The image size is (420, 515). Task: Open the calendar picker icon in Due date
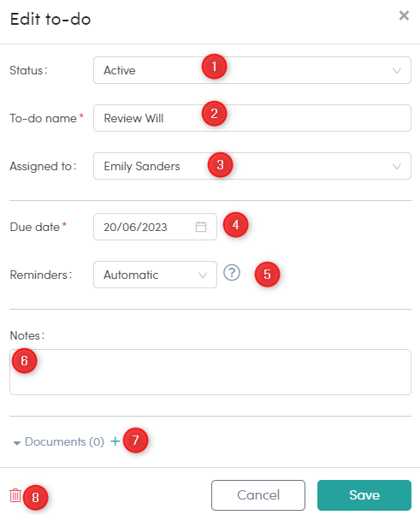click(x=201, y=227)
